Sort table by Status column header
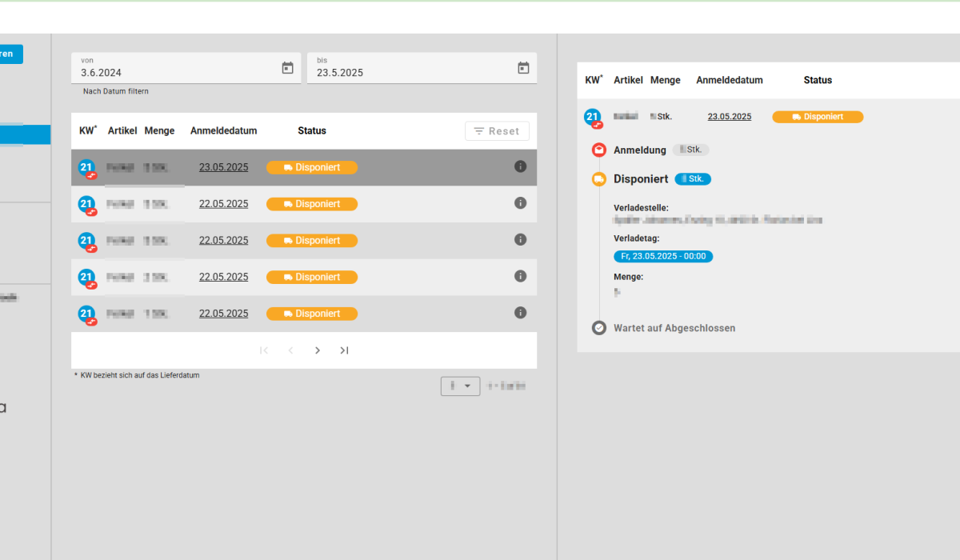The width and height of the screenshot is (960, 560). [x=312, y=131]
